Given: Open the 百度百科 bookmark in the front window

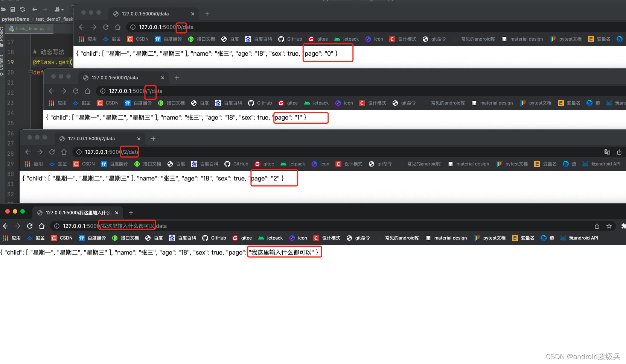Looking at the screenshot, I should coord(183,238).
